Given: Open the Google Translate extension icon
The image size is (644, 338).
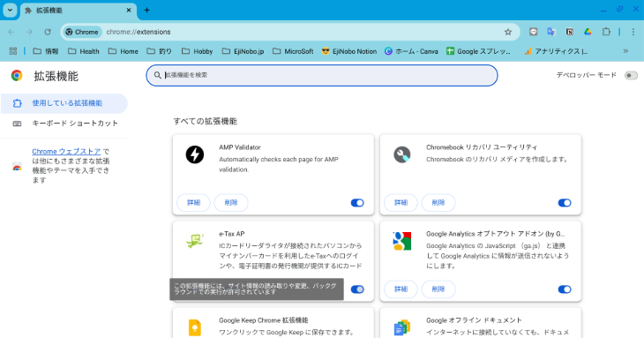Looking at the screenshot, I should [x=551, y=32].
